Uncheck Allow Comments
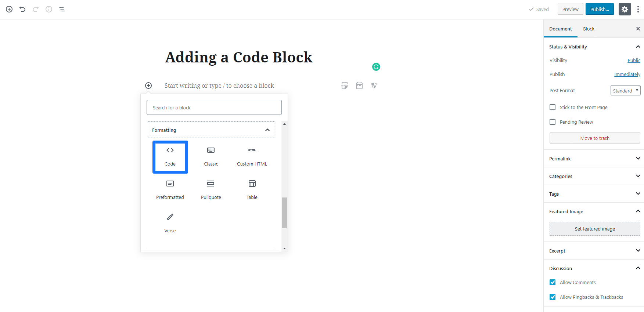644x312 pixels. 553,282
